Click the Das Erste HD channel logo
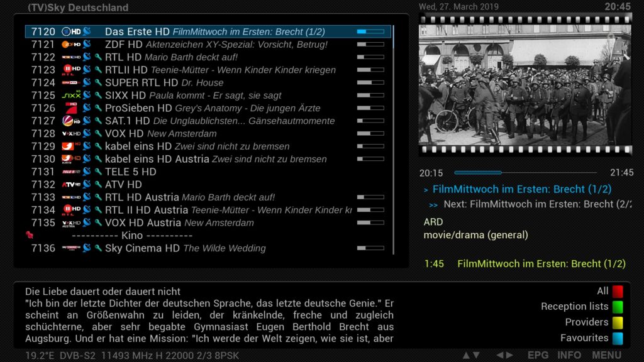Screen dimensions: 644x362 pos(71,31)
